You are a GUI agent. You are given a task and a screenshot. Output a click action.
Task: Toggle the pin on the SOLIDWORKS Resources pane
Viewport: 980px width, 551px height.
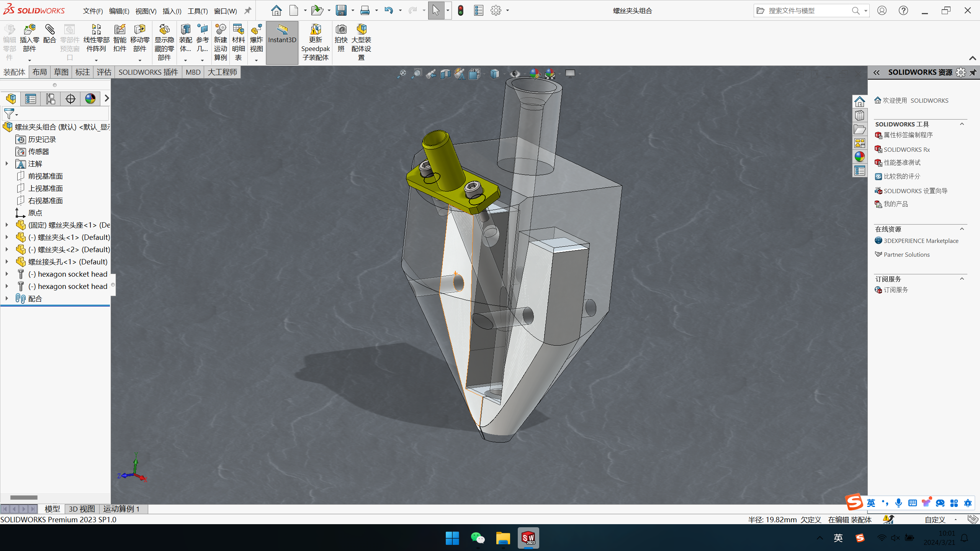click(973, 72)
